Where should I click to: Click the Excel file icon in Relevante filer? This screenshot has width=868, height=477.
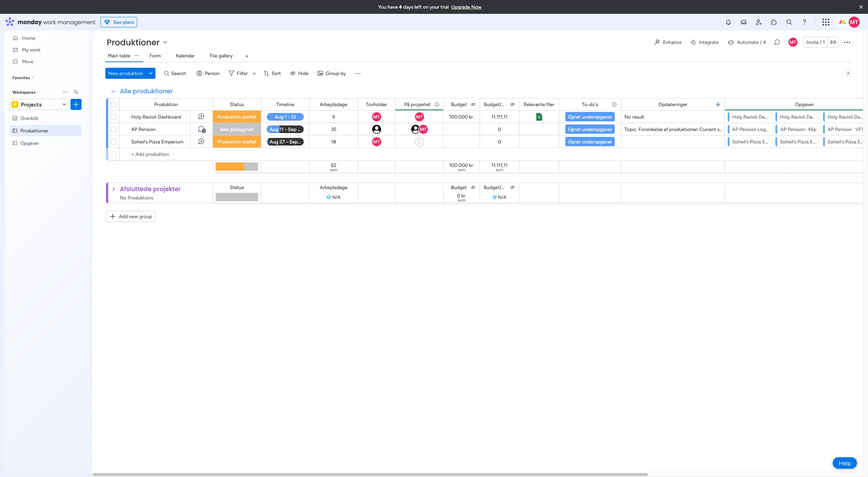[x=539, y=117]
